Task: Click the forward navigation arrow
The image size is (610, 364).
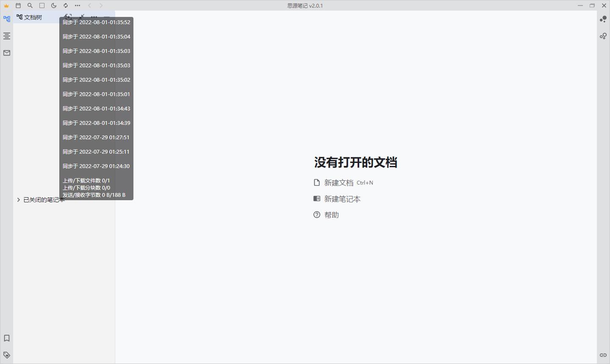Action: 101,6
